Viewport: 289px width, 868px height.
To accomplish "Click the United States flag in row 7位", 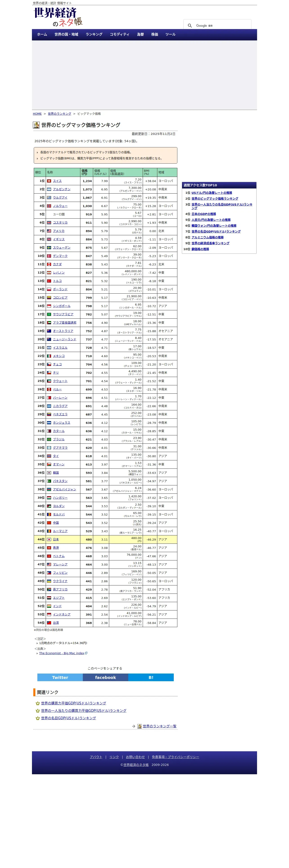I will (49, 231).
